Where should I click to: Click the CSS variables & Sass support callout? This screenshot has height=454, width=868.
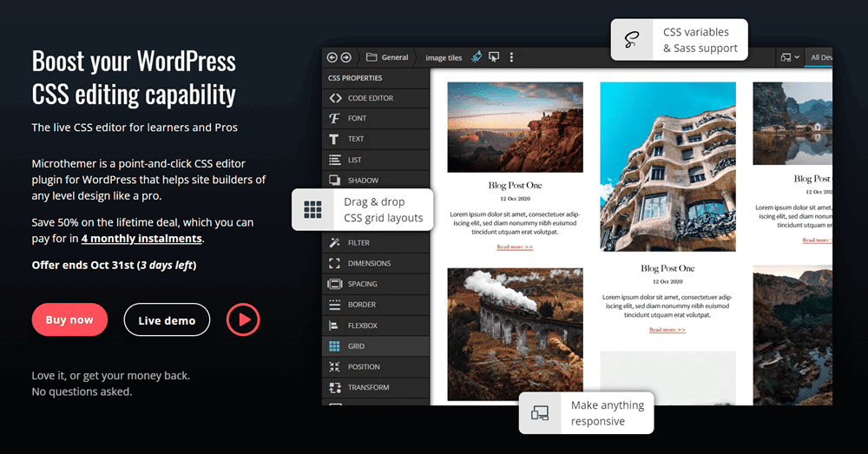click(x=680, y=40)
